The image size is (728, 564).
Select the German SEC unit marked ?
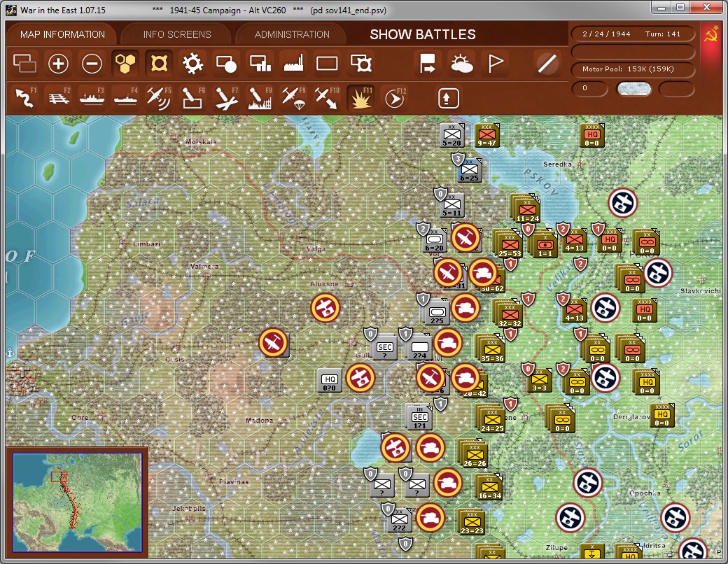[x=384, y=348]
